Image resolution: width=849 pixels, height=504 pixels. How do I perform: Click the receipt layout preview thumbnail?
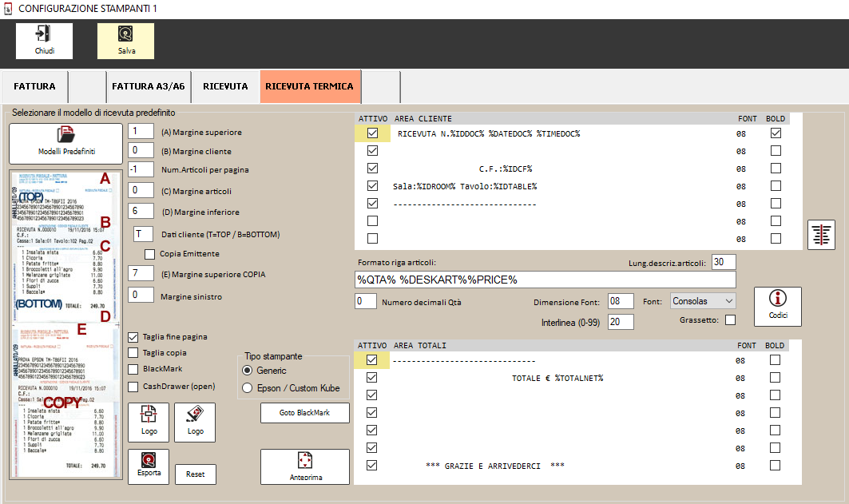coord(63,324)
